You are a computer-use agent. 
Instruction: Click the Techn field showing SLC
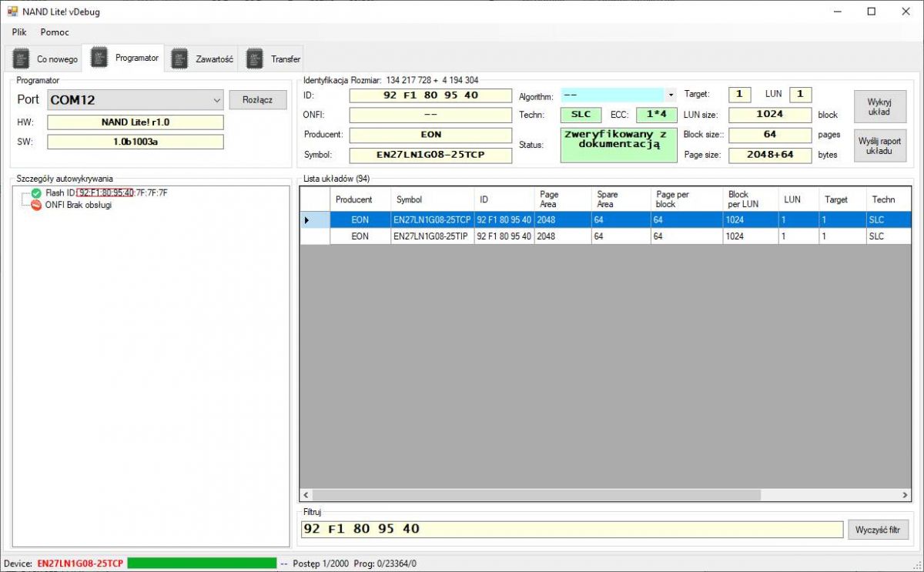click(581, 115)
